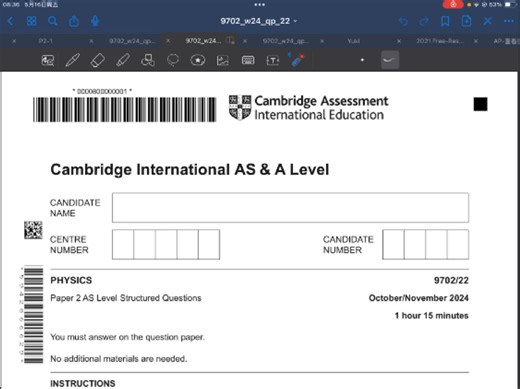Tap the paper code '9702/22'
This screenshot has height=389, width=520.
click(451, 280)
